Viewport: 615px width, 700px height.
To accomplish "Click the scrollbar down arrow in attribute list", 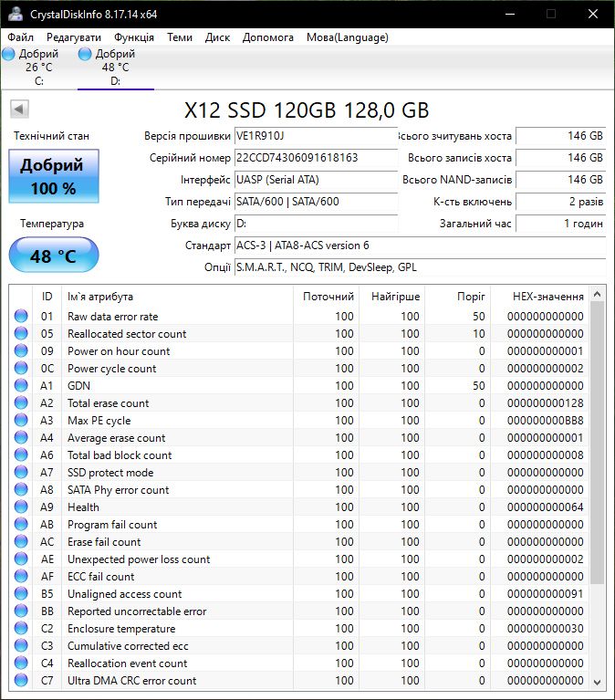I will coord(597,682).
